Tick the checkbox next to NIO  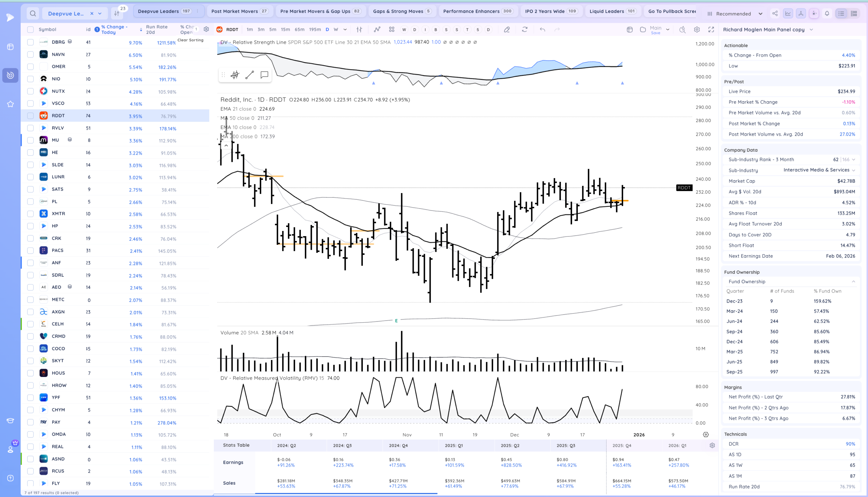[x=31, y=79]
